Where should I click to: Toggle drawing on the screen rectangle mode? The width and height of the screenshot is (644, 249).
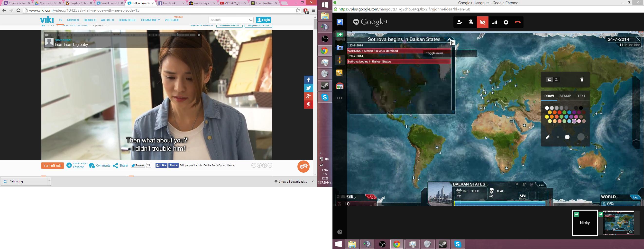pyautogui.click(x=550, y=80)
